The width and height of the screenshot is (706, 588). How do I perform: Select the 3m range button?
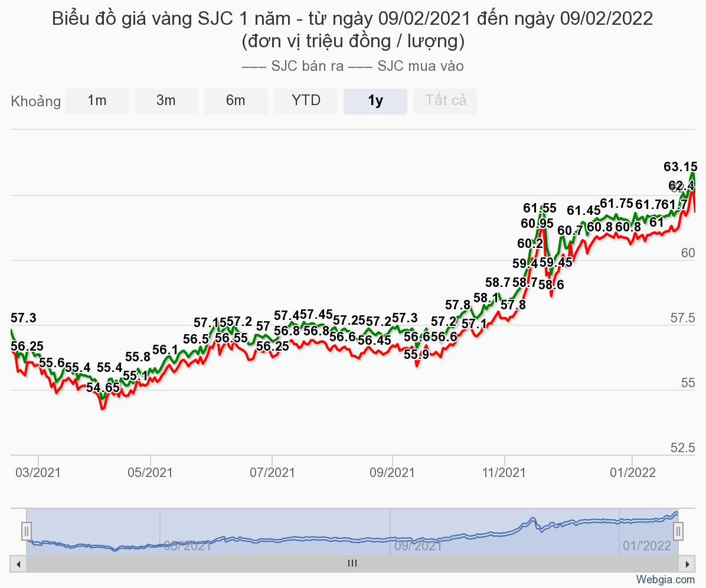pyautogui.click(x=166, y=101)
